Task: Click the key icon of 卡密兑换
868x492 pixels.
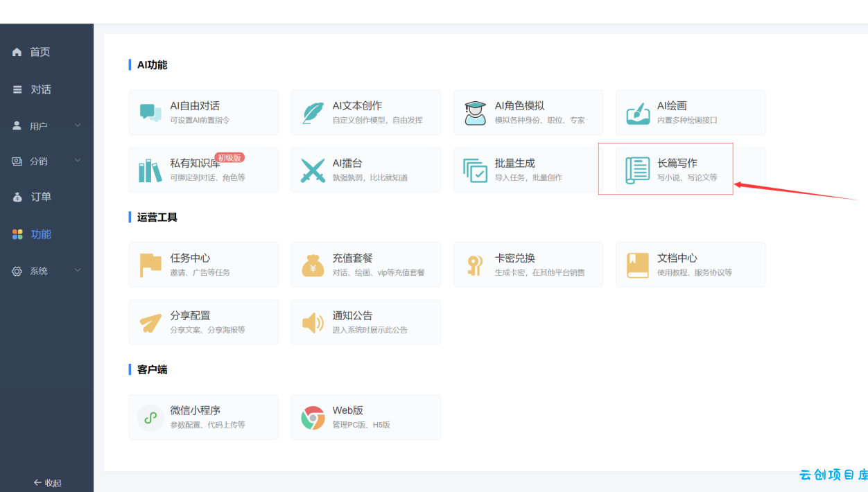Action: tap(475, 265)
